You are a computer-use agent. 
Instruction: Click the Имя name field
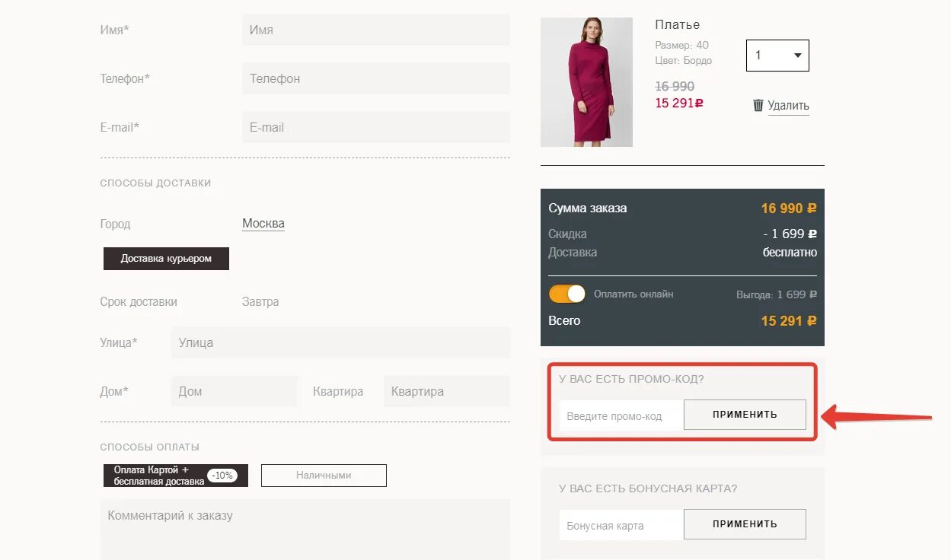[x=376, y=30]
